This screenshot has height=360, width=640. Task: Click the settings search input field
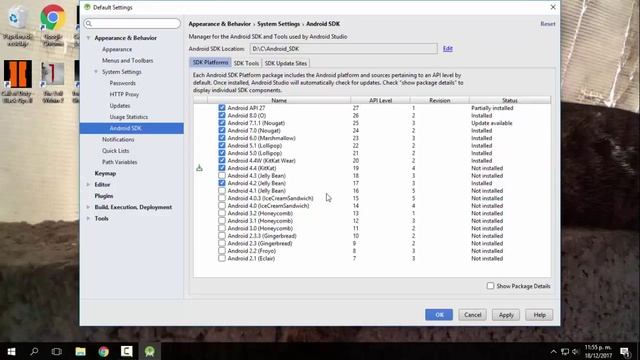(132, 24)
